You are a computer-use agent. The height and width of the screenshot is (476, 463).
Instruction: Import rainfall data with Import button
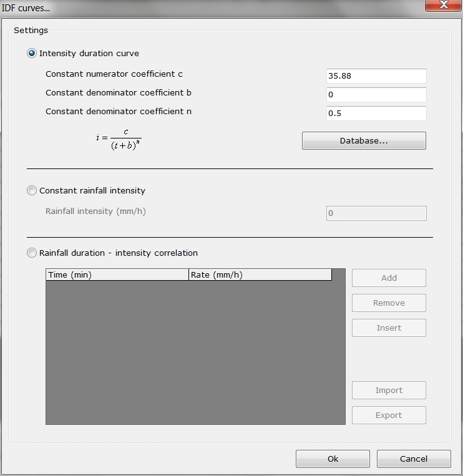(x=389, y=391)
